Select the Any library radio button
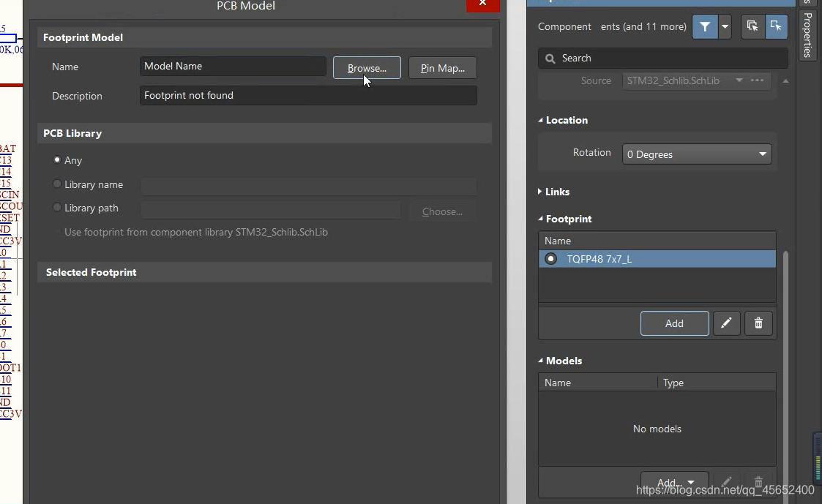This screenshot has width=822, height=504. click(57, 160)
